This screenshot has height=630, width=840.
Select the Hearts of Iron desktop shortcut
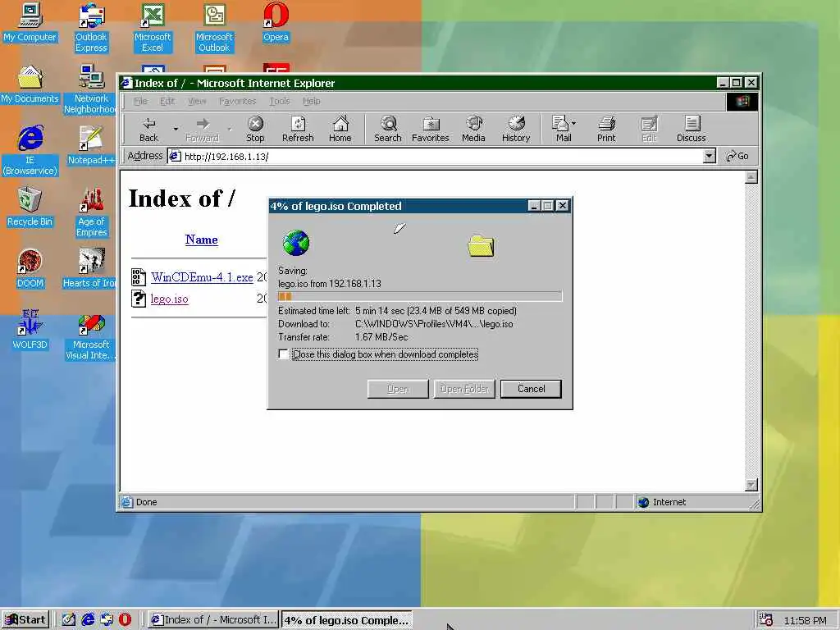90,269
